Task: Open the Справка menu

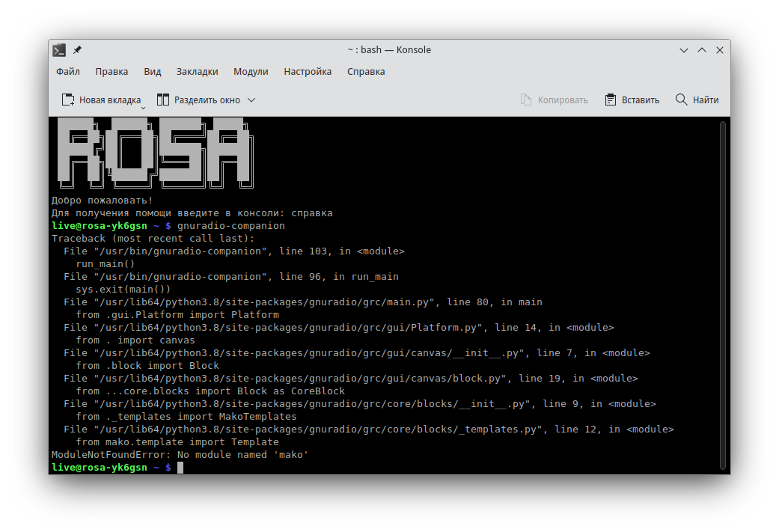Action: coord(366,72)
